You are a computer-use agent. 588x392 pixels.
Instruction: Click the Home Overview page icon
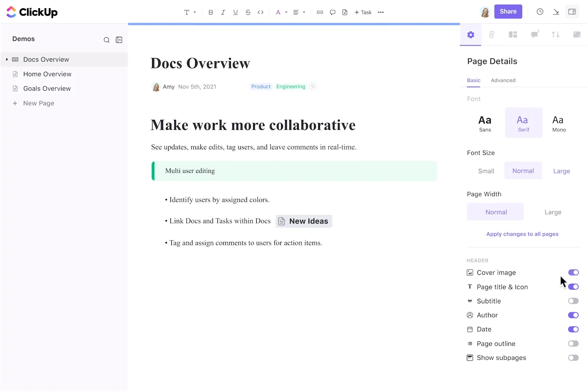[x=15, y=74]
